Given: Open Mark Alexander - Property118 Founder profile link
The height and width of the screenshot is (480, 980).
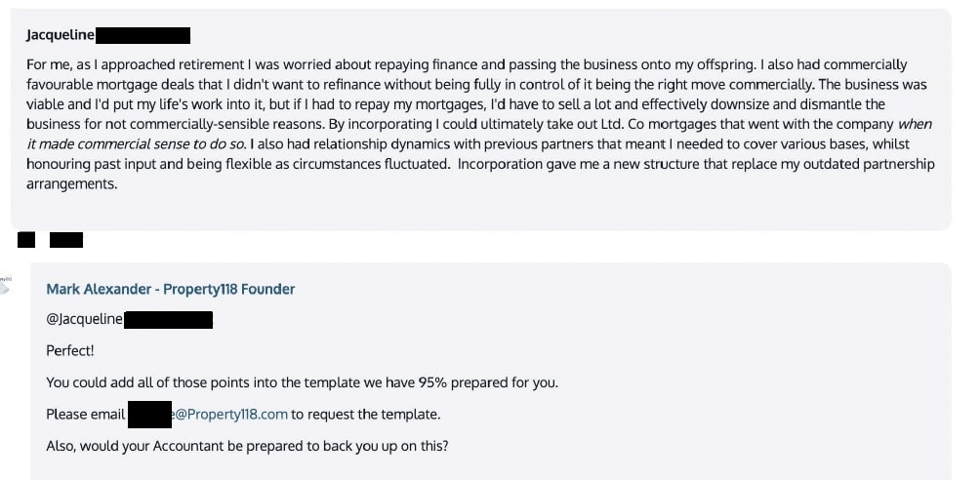Looking at the screenshot, I should [x=171, y=289].
